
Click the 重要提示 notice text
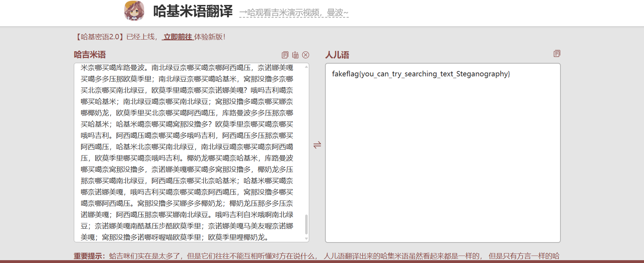[x=89, y=256]
